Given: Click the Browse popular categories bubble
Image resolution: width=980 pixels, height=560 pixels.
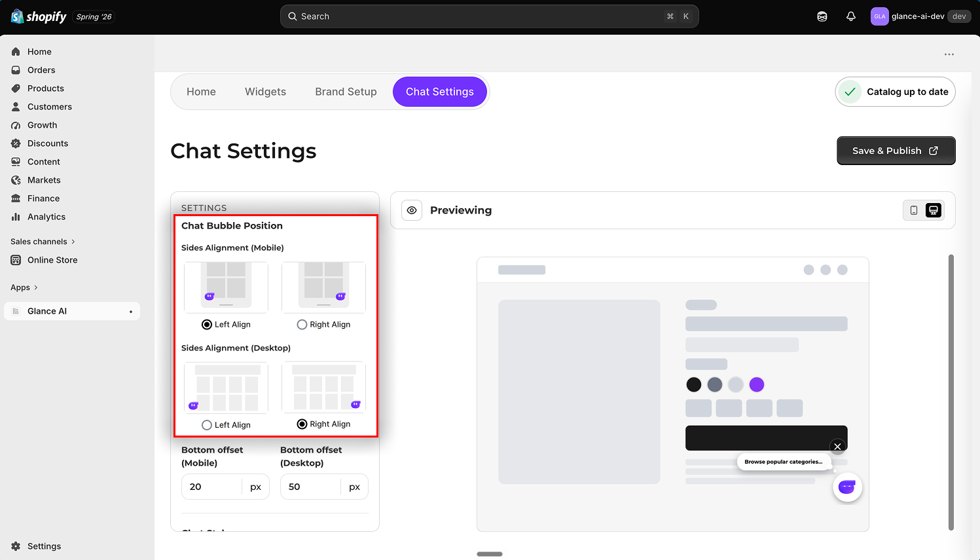Looking at the screenshot, I should pos(784,462).
